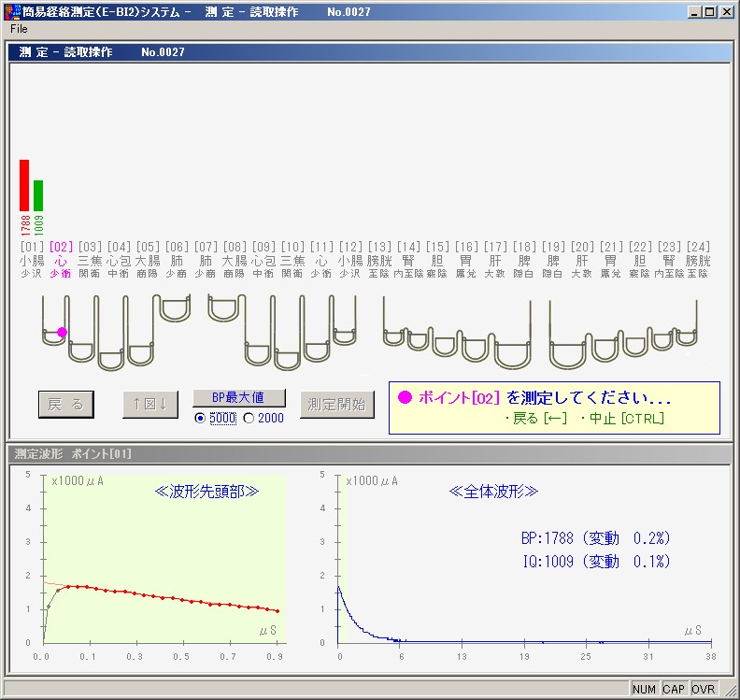Open the File menu

click(19, 29)
